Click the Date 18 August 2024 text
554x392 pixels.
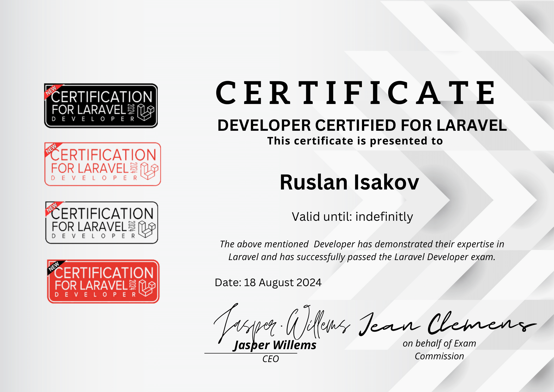[268, 283]
